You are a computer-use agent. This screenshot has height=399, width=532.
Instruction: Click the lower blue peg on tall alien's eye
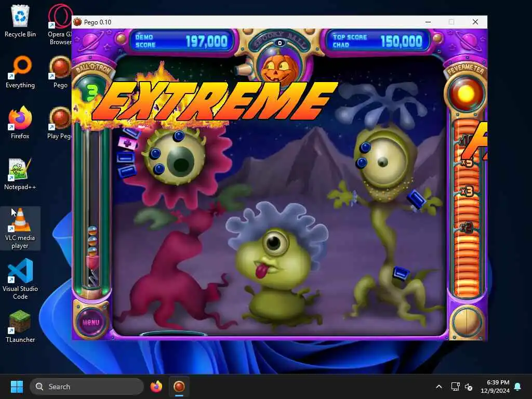pos(362,163)
